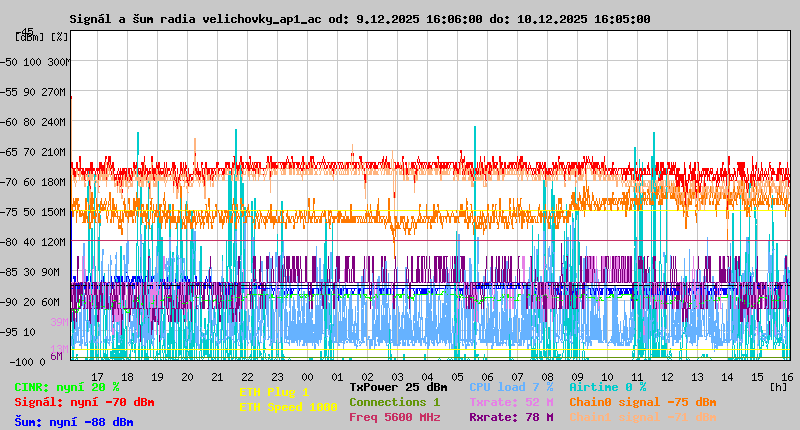Click the graph title with velichovky_ap1_ac
This screenshot has width=800, height=430.
point(360,19)
